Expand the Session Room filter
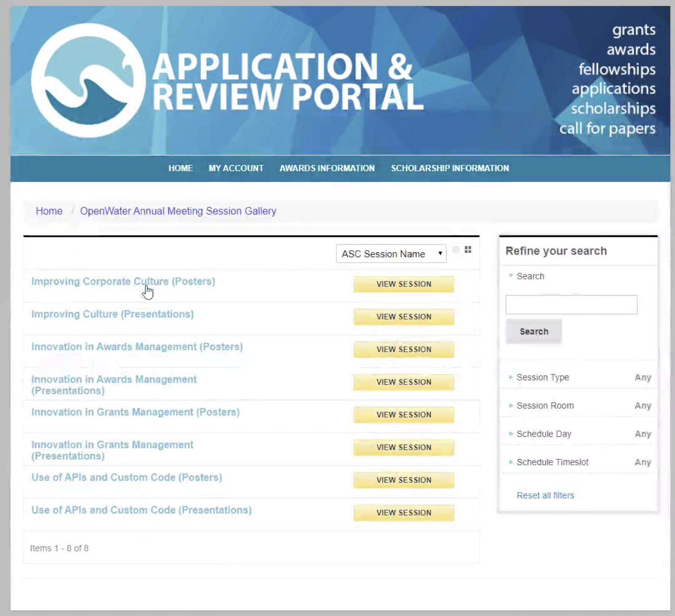Screen dimensions: 675x616 click(x=545, y=405)
